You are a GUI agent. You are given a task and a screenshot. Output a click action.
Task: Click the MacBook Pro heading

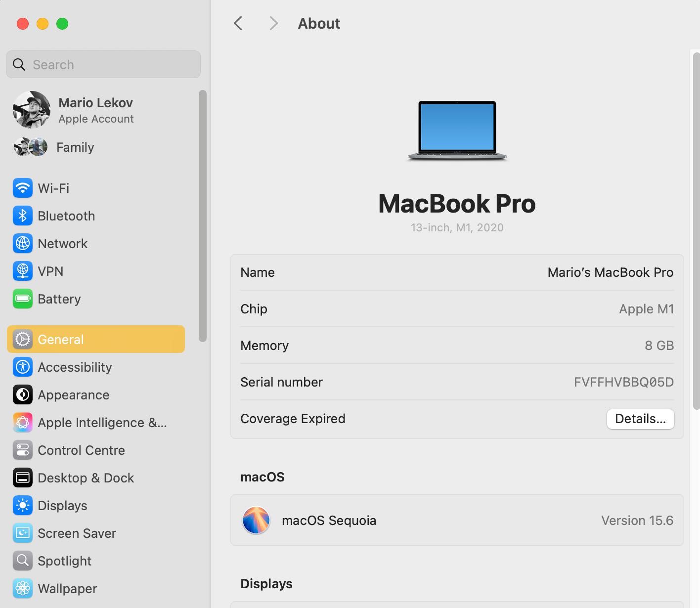[x=457, y=204]
